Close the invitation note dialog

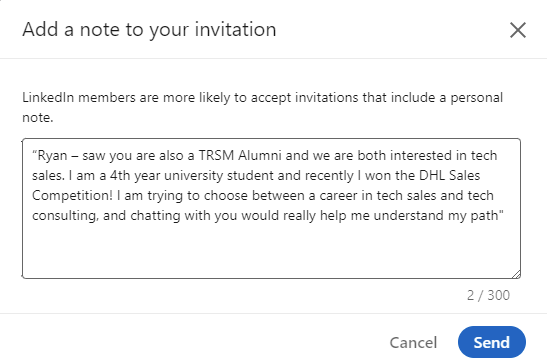pyautogui.click(x=518, y=30)
